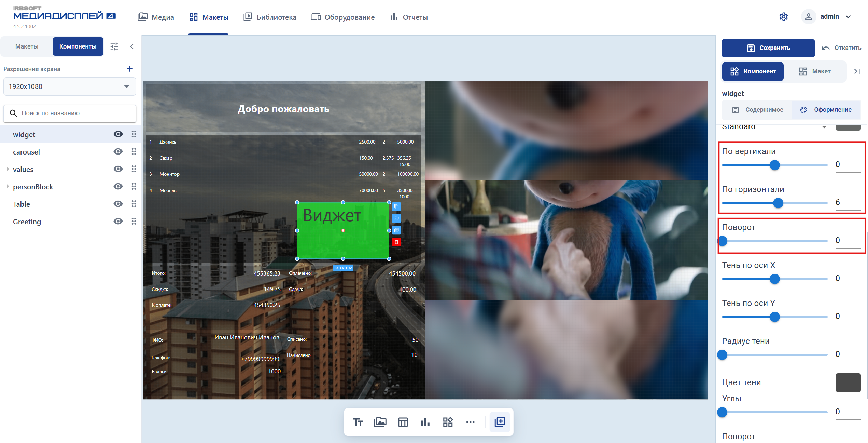Hide the personBlock component

pyautogui.click(x=118, y=186)
